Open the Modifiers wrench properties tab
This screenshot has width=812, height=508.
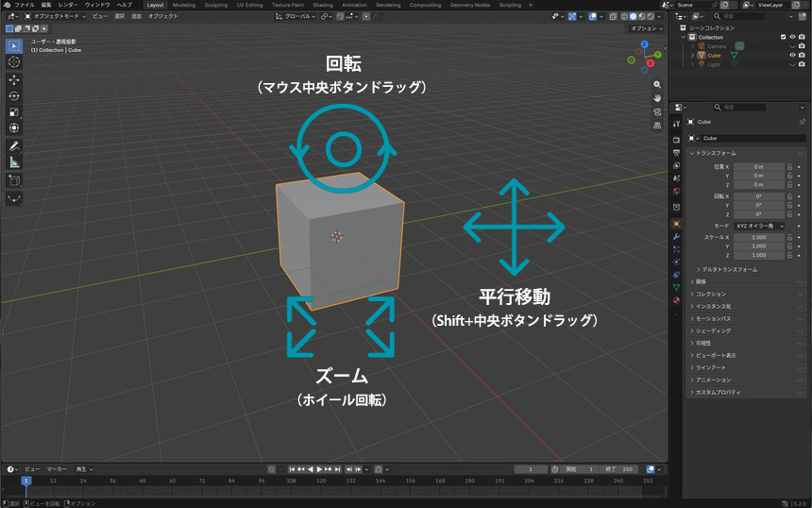(x=676, y=237)
